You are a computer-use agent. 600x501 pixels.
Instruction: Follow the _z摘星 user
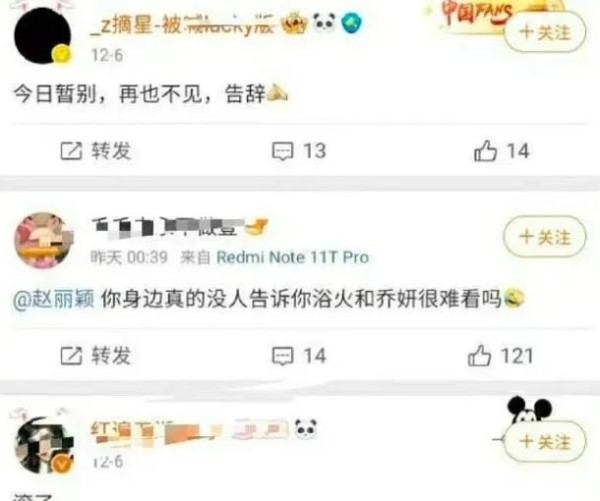click(545, 32)
